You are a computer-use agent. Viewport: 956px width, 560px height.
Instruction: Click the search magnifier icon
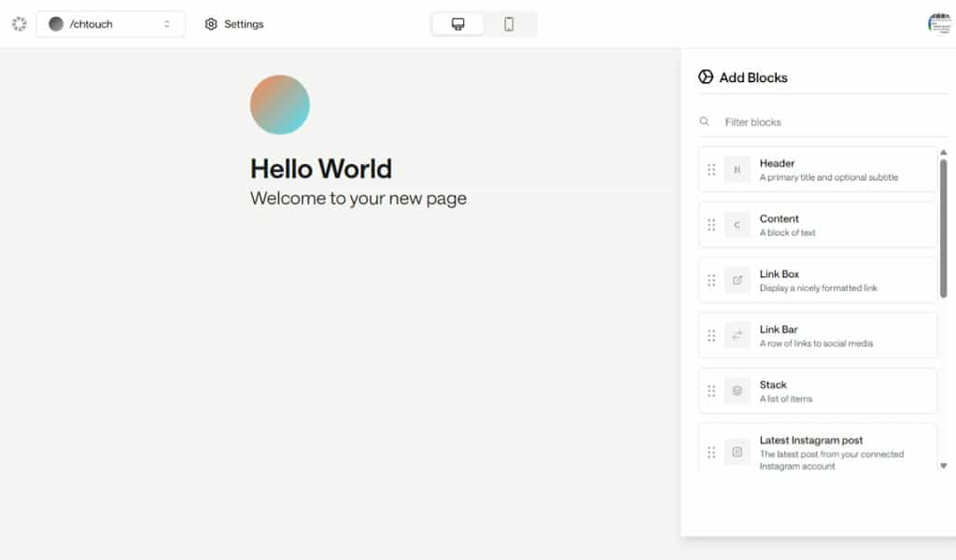(704, 121)
